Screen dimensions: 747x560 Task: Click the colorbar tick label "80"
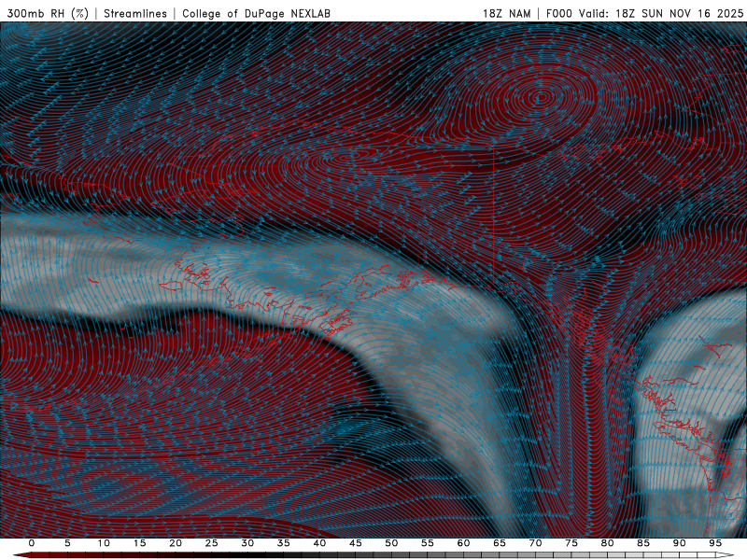607,543
